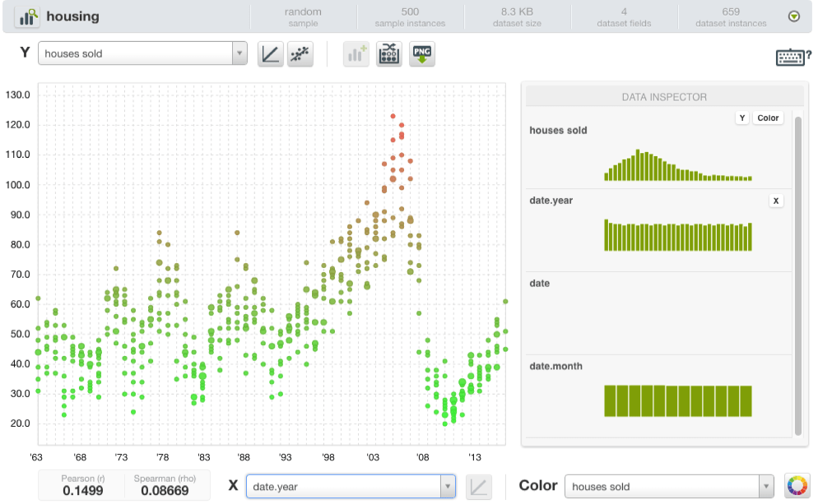Click the date.month histogram in Data Inspector
Image resolution: width=818 pixels, height=504 pixels.
pyautogui.click(x=677, y=400)
